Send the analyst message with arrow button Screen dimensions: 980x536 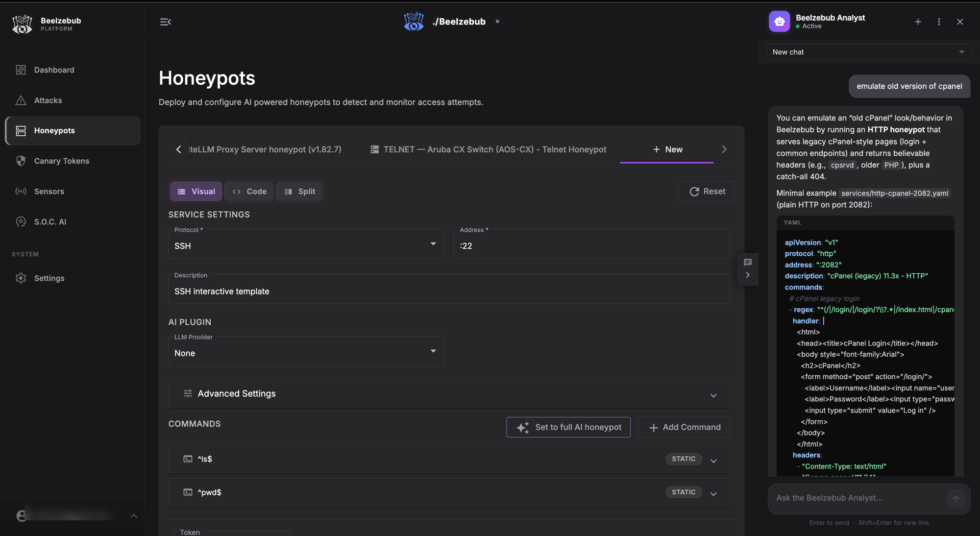(x=956, y=499)
